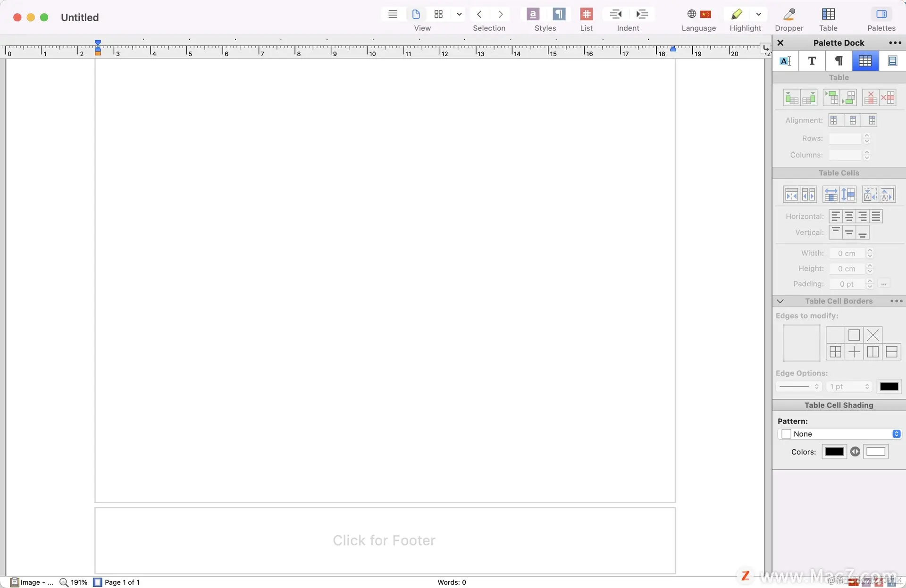Click the character Styles icon

533,14
